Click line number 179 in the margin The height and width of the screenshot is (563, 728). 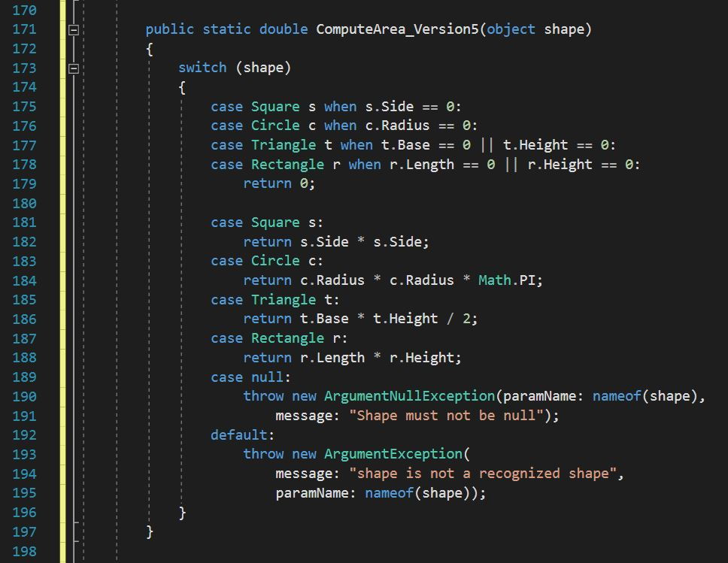(x=24, y=184)
